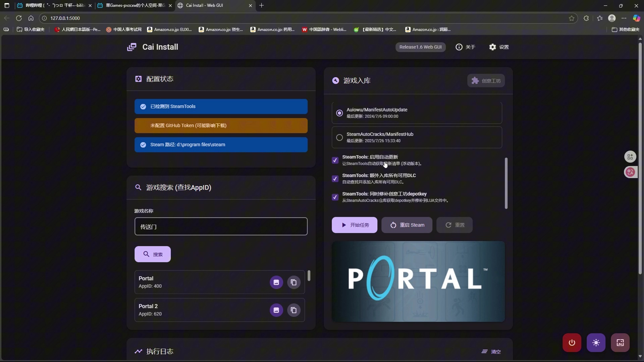Click the 配置状态 panel header icon
This screenshot has height=362, width=644.
click(x=138, y=79)
